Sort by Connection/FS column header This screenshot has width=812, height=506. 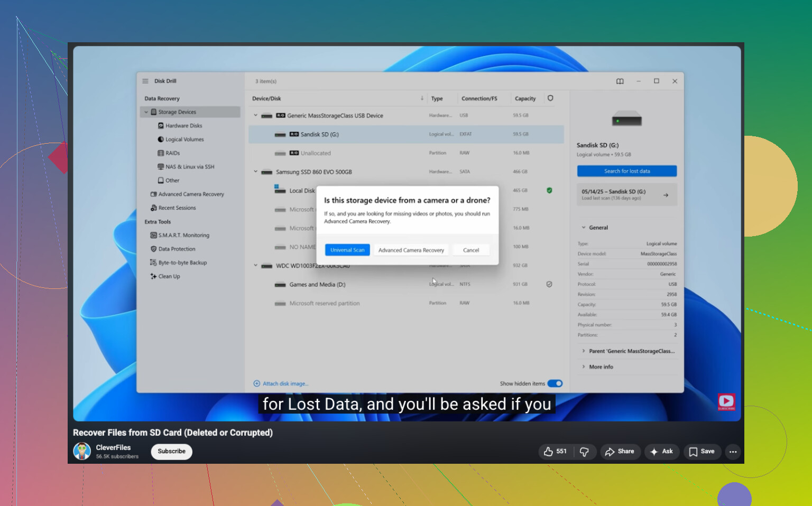pos(479,99)
